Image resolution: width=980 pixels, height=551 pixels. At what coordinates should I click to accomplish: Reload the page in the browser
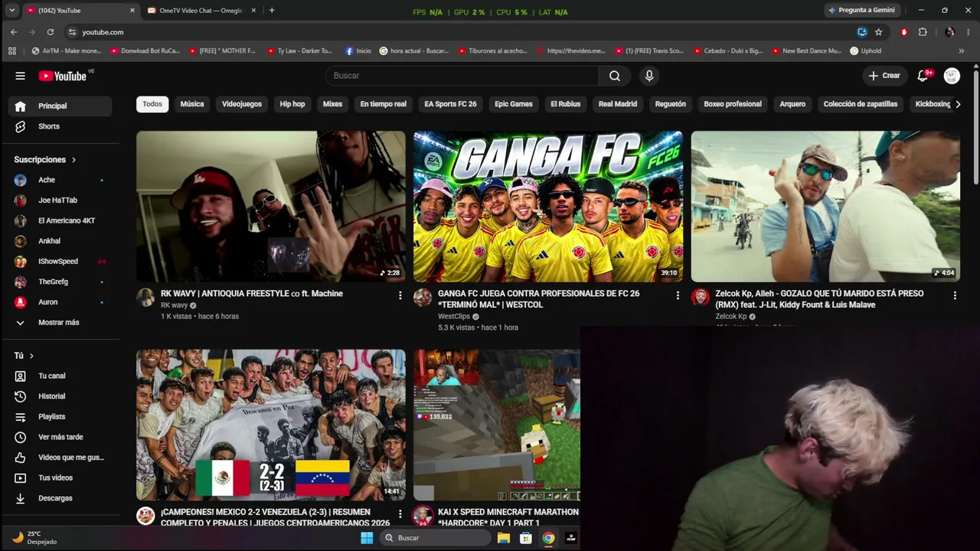pyautogui.click(x=51, y=32)
